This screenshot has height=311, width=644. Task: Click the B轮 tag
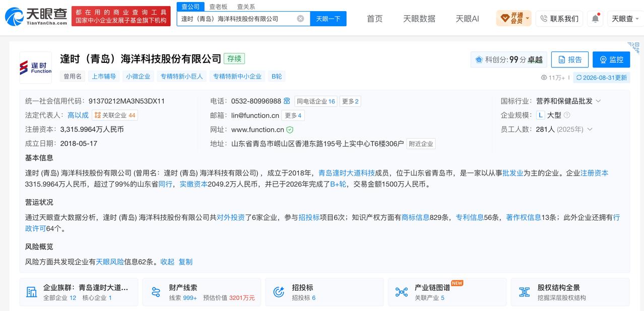coord(277,76)
